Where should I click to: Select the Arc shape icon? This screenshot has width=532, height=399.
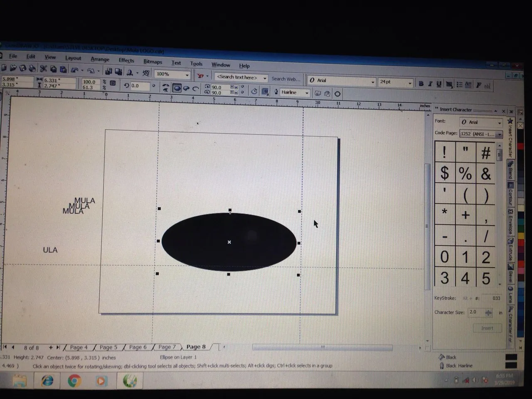click(x=195, y=89)
